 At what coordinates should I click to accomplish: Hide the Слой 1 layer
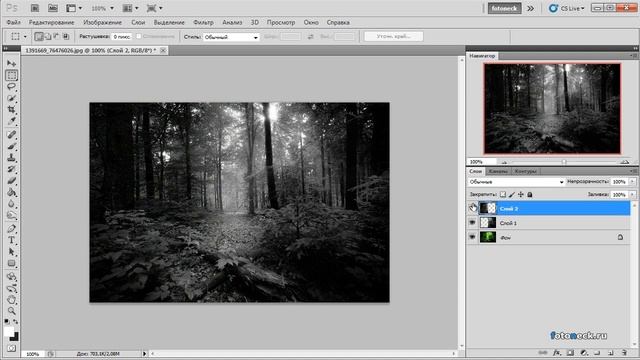pos(472,222)
